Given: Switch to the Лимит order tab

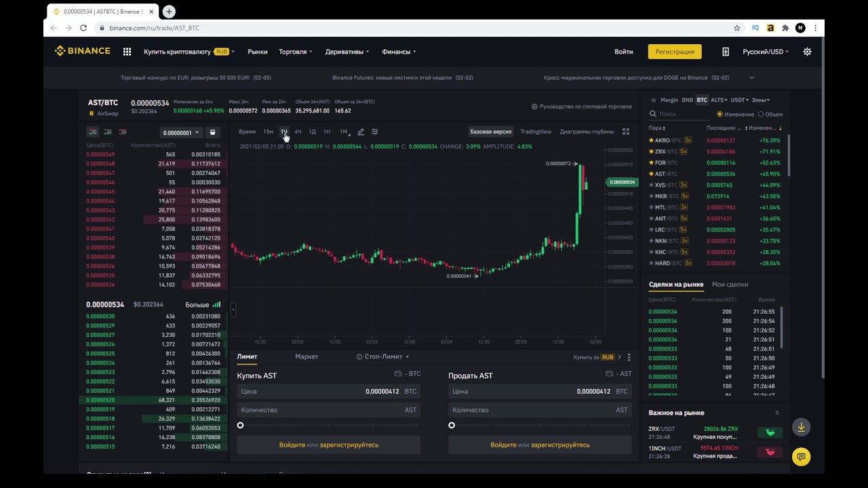Looking at the screenshot, I should (x=247, y=357).
